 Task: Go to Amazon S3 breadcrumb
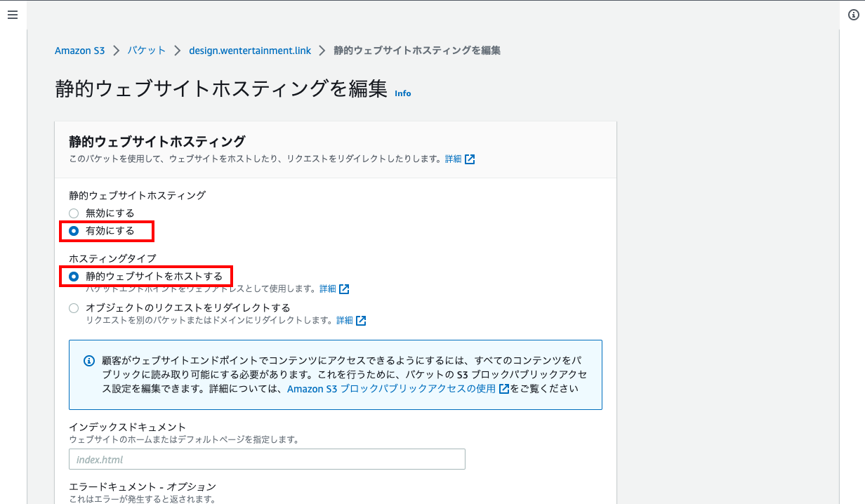79,51
